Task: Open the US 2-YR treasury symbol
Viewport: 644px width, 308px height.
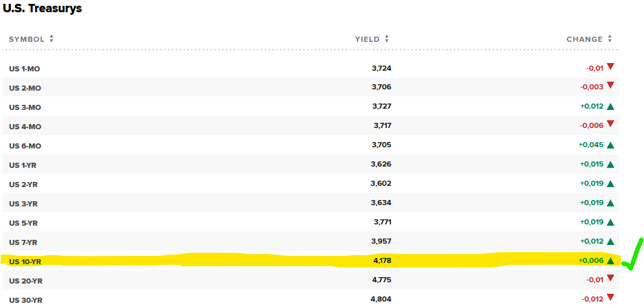Action: pyautogui.click(x=24, y=185)
